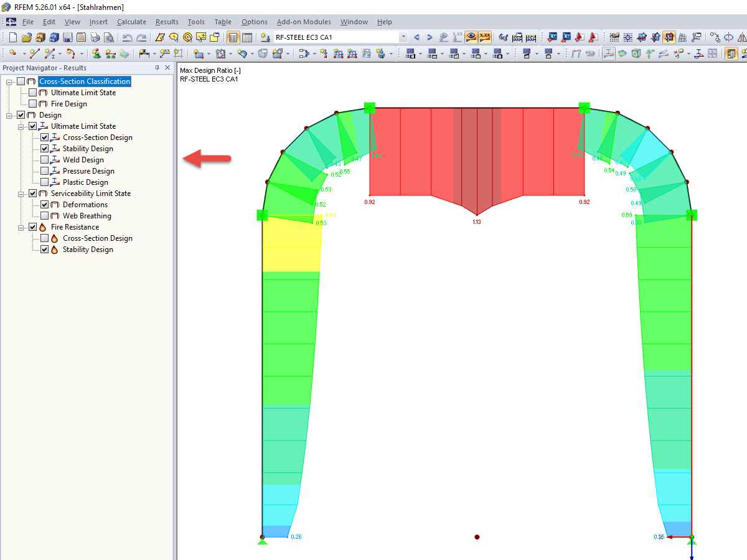
Task: Click the Redo arrow icon
Action: click(142, 37)
